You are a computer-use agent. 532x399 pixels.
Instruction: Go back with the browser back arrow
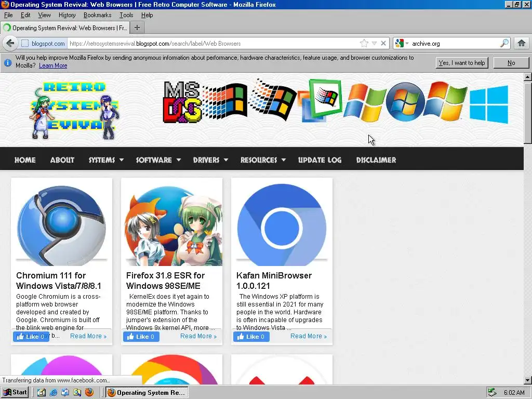pyautogui.click(x=10, y=44)
